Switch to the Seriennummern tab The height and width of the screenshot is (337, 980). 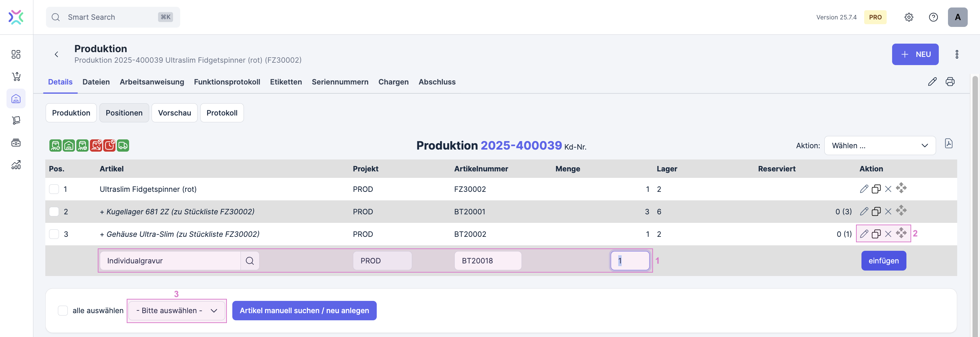[x=340, y=82]
